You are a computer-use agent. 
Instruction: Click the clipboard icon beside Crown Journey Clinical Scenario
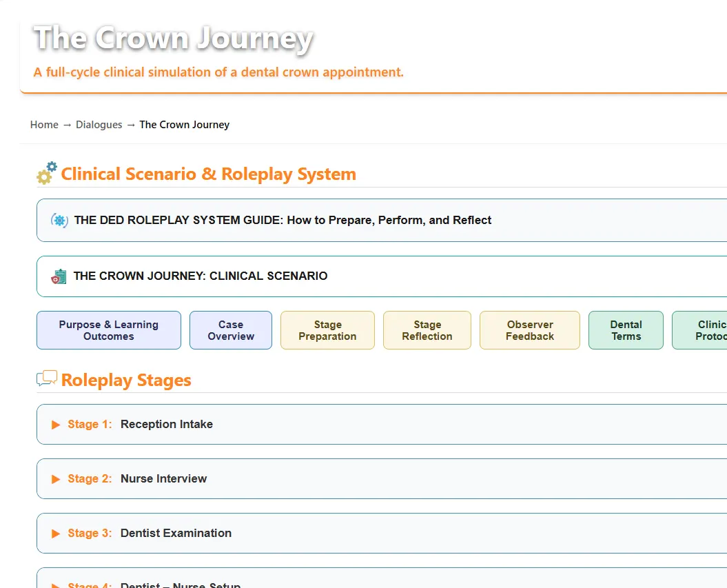(x=59, y=276)
